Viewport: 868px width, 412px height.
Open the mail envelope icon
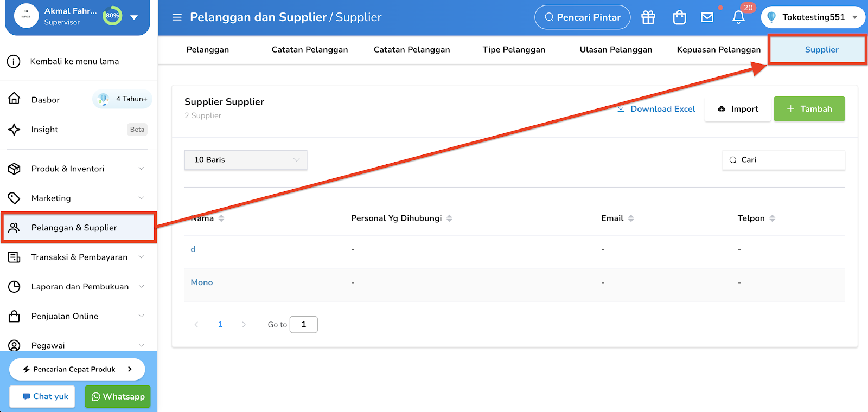click(x=707, y=17)
